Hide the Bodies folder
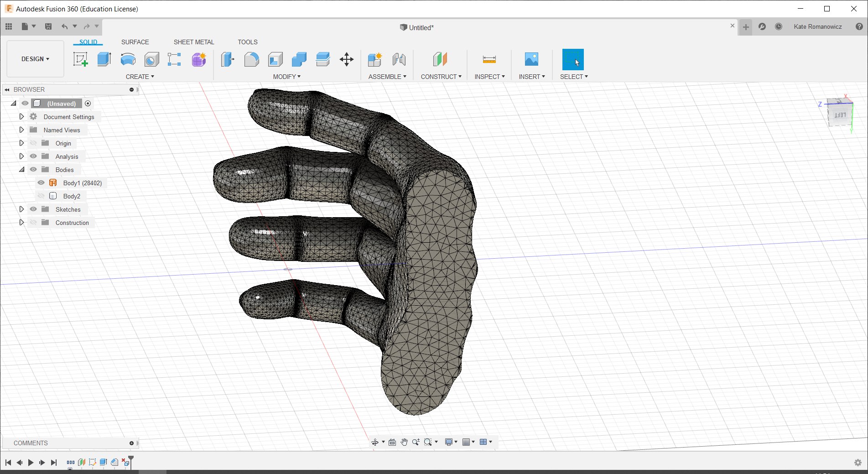This screenshot has width=868, height=474. click(x=33, y=170)
